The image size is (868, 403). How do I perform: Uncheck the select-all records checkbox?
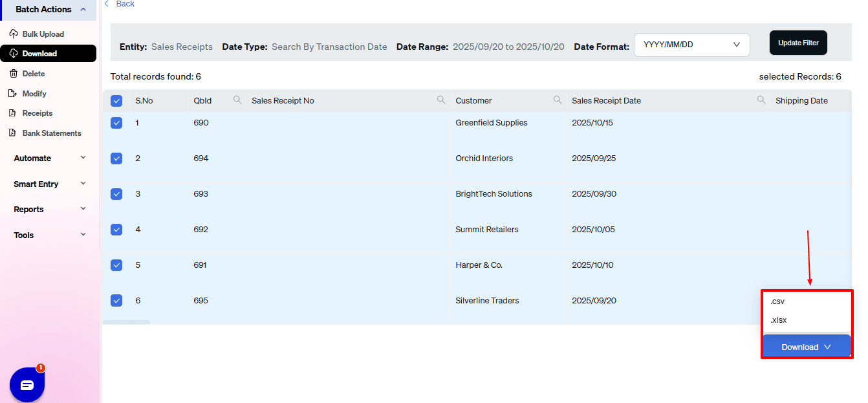coord(116,100)
